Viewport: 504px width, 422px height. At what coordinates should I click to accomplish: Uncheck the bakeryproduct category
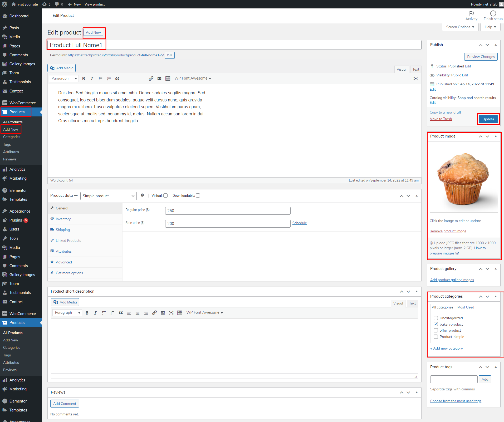click(x=436, y=324)
